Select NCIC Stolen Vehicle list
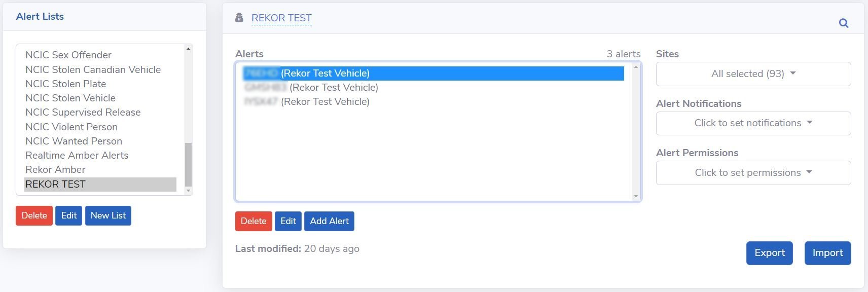Image resolution: width=868 pixels, height=292 pixels. pos(70,98)
